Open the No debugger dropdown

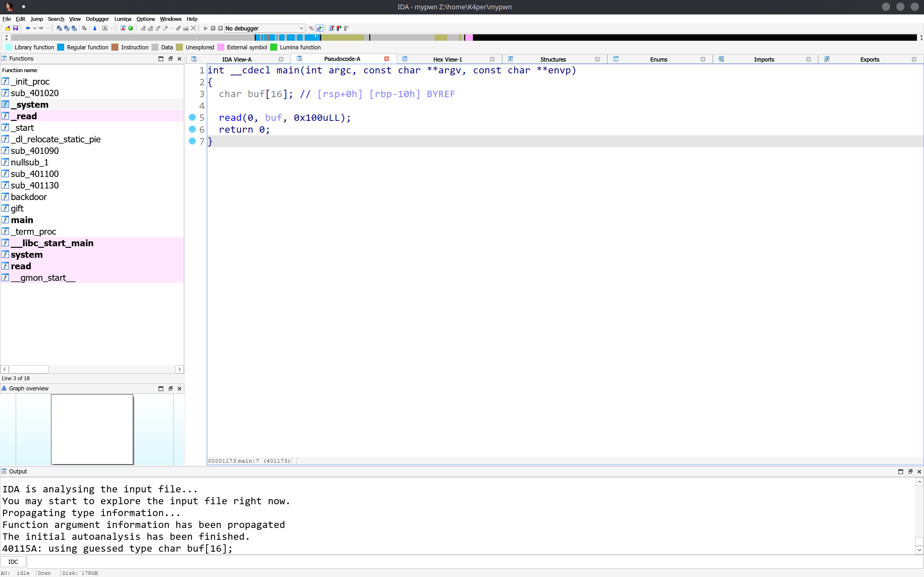click(x=264, y=28)
